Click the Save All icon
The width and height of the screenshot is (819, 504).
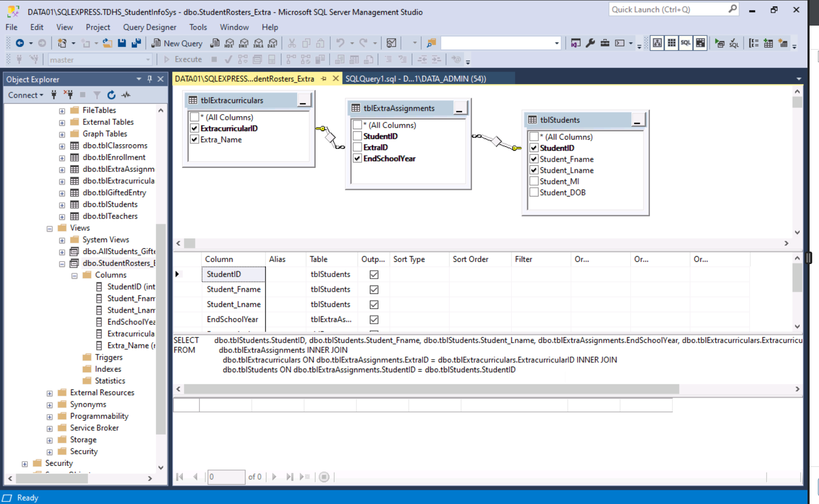point(136,43)
